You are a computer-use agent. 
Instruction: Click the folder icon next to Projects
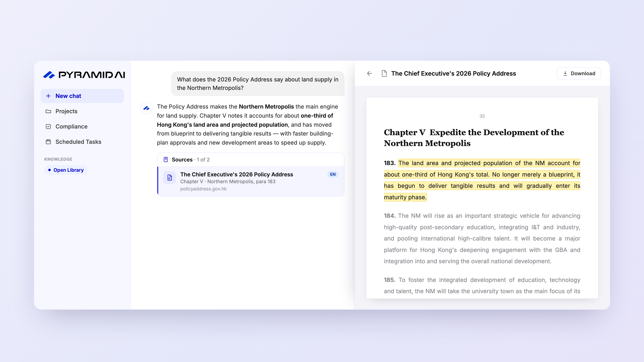point(48,111)
